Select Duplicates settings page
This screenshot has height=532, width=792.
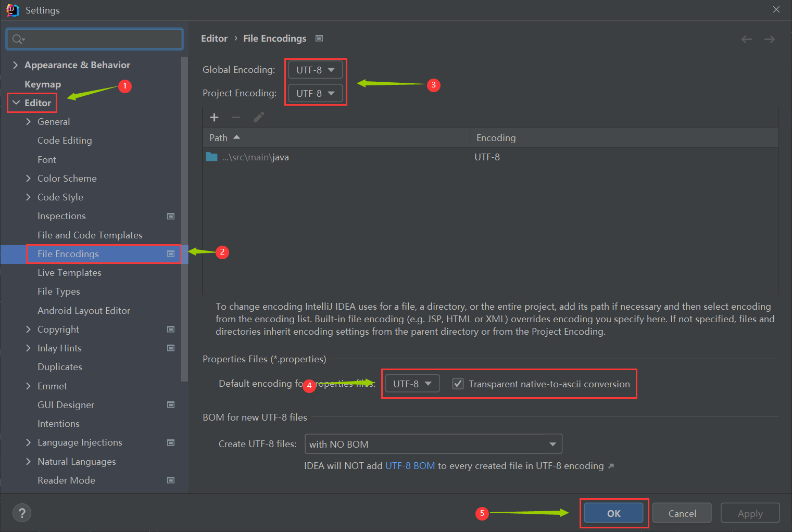click(x=60, y=367)
